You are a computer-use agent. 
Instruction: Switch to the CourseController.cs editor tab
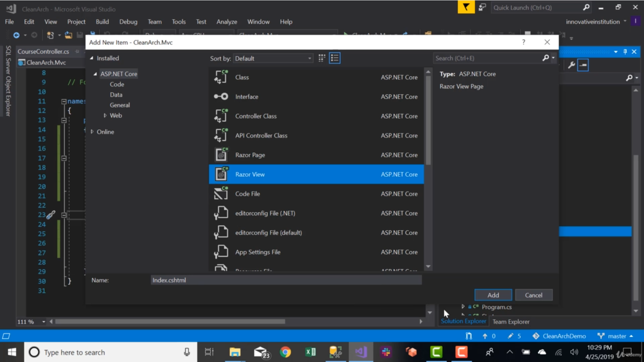[43, 51]
